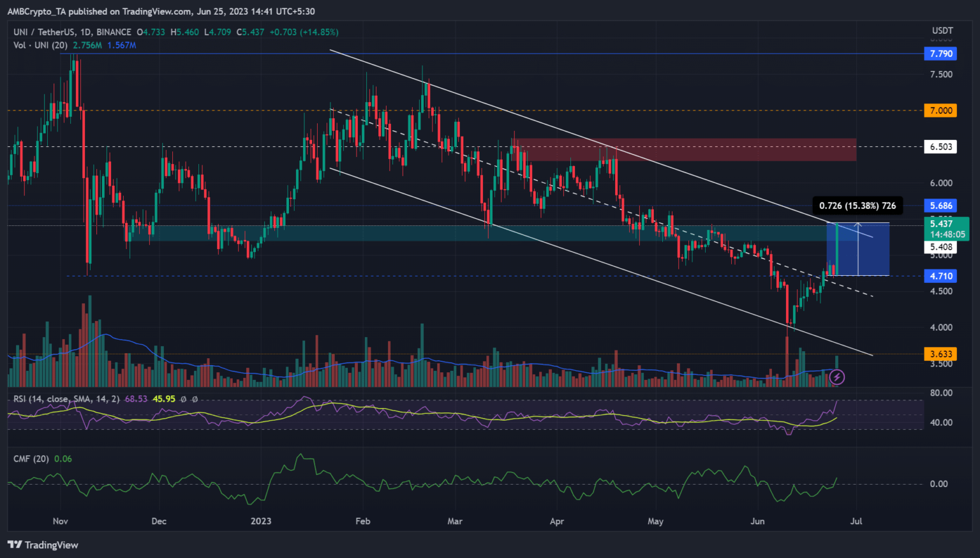
Task: Select the orange 3.633 price label
Action: tap(940, 354)
